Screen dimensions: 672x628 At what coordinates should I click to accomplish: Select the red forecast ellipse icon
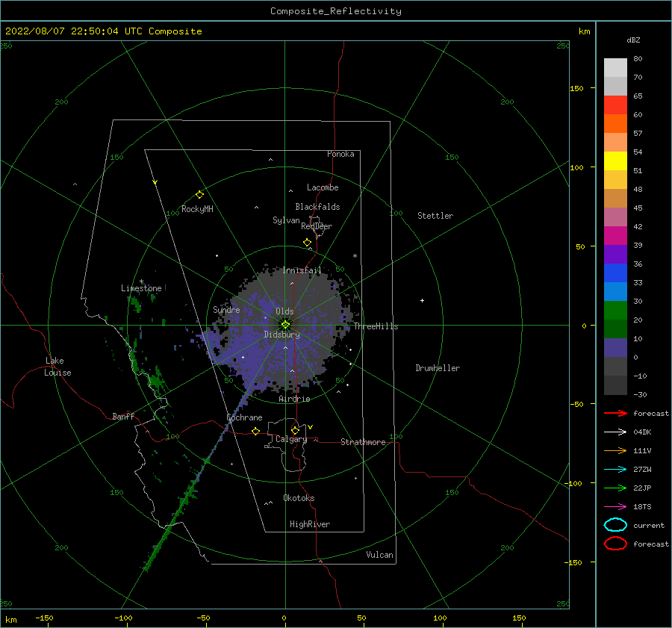[x=615, y=544]
